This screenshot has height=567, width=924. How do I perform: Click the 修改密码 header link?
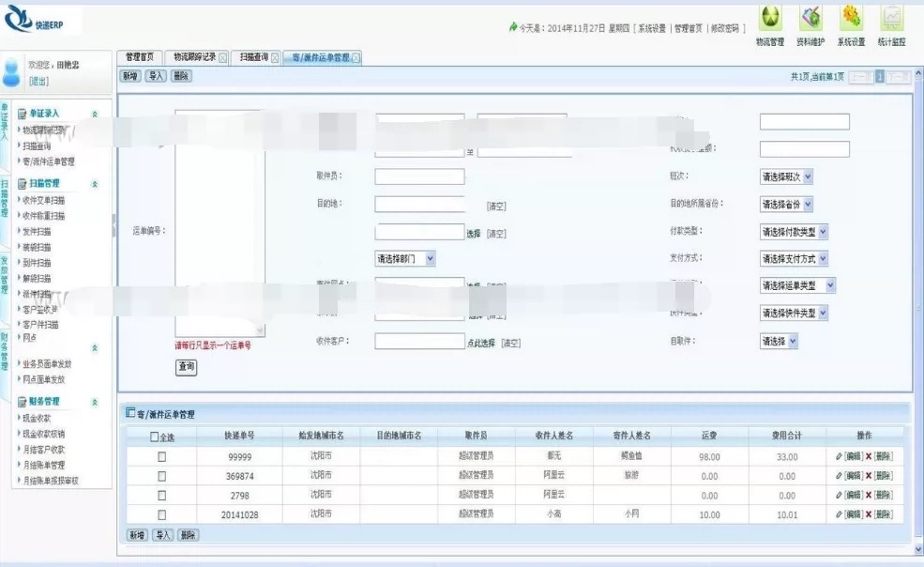pyautogui.click(x=725, y=28)
